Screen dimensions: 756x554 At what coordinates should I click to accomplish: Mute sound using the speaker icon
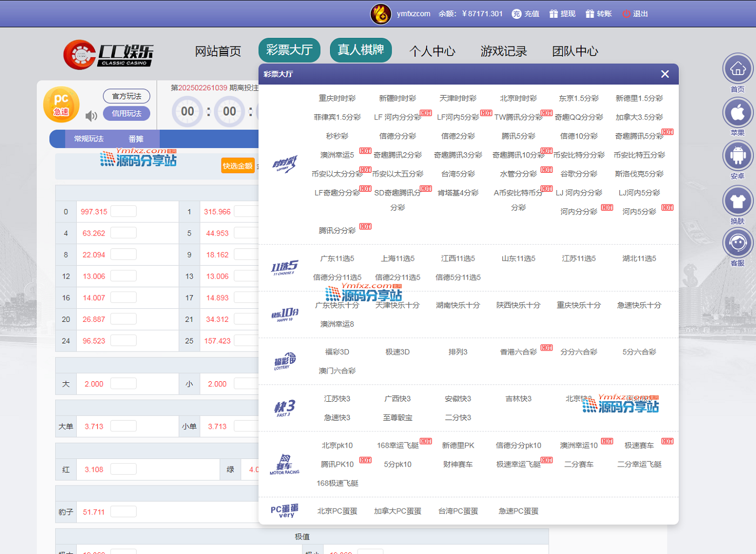tap(91, 116)
